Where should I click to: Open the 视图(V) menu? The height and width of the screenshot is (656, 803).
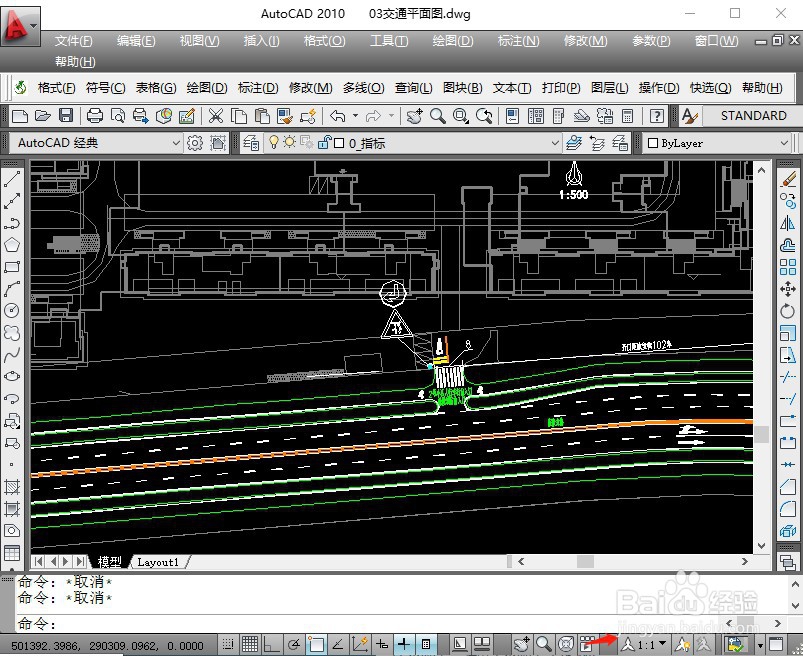click(x=199, y=40)
